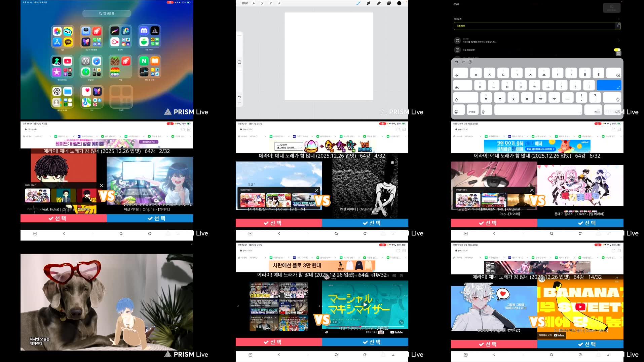Open the Layers panel in Procreate

pos(389,3)
